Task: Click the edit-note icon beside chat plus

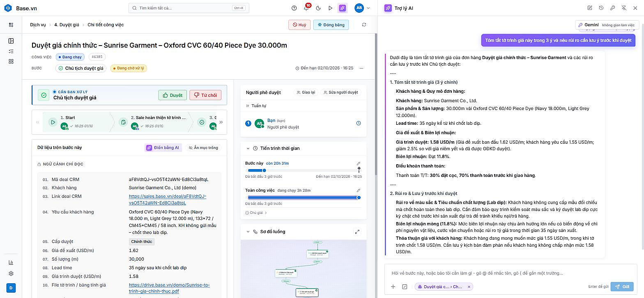Action: tap(405, 287)
